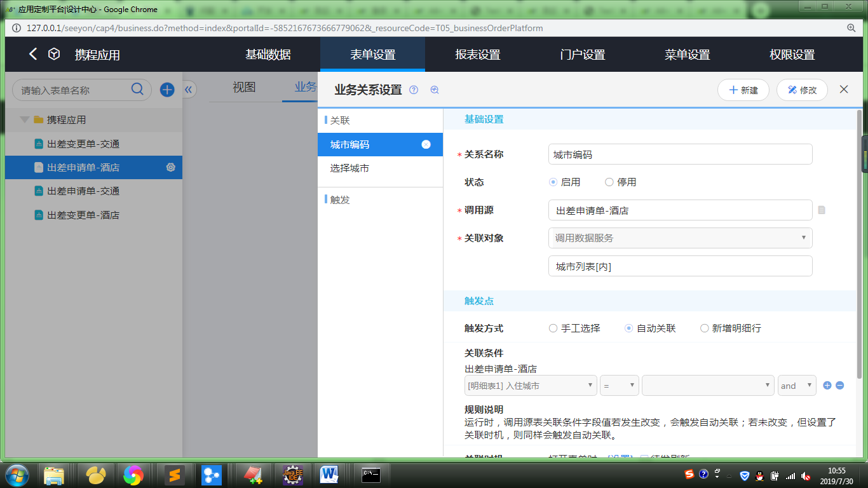
Task: Choose 手工选择 trigger method
Action: tap(553, 329)
